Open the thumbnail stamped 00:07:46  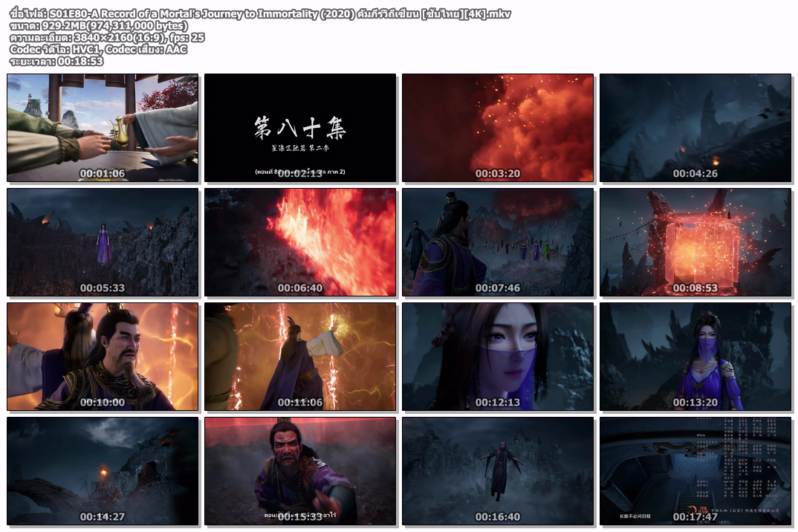498,242
